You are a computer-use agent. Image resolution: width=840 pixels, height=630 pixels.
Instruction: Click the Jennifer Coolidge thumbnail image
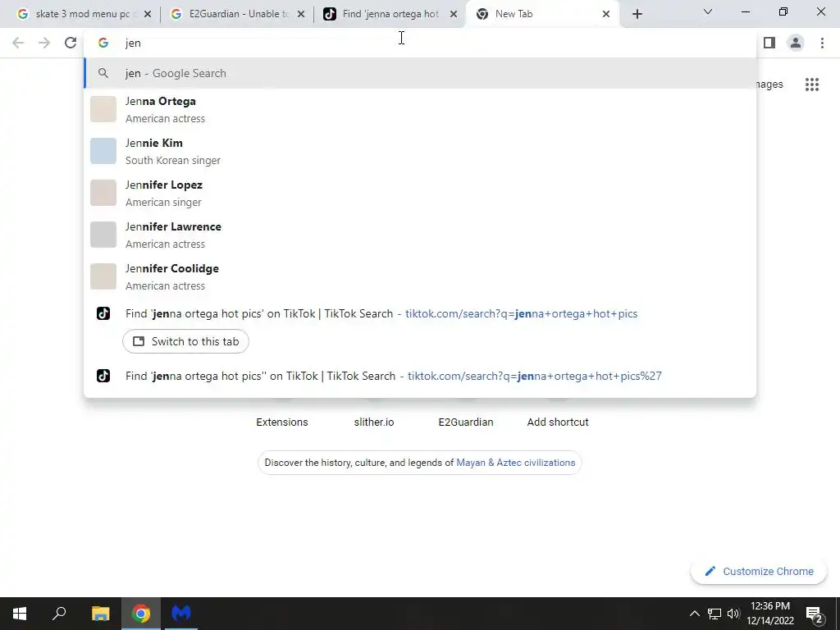(x=103, y=276)
